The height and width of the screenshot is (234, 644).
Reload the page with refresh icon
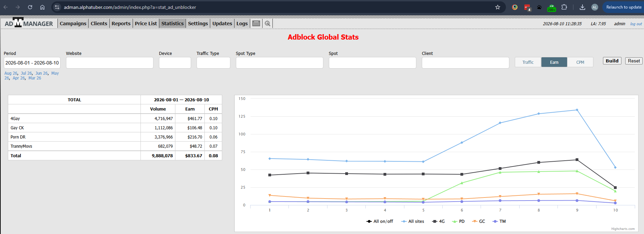coord(30,7)
